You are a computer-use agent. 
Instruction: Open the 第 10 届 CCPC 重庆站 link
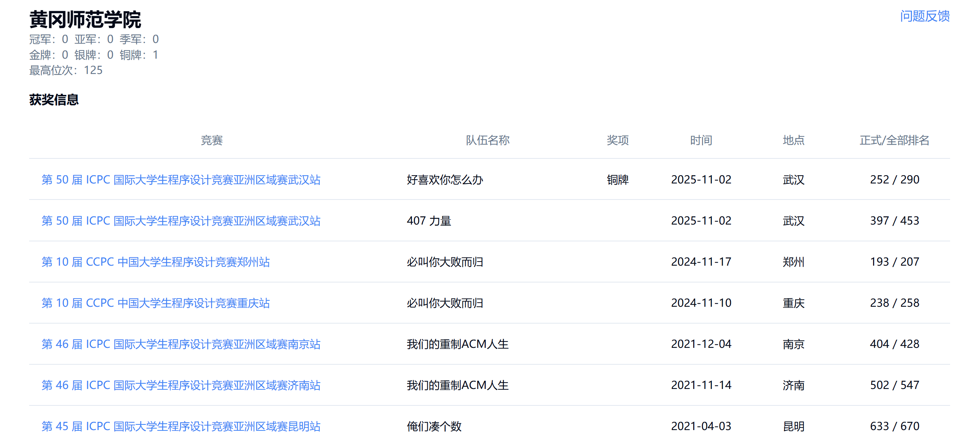click(155, 303)
